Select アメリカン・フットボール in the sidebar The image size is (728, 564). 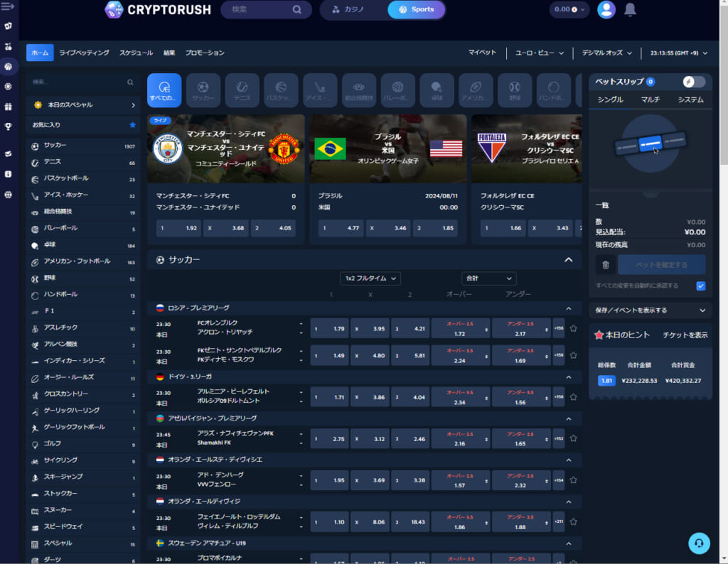[x=83, y=261]
